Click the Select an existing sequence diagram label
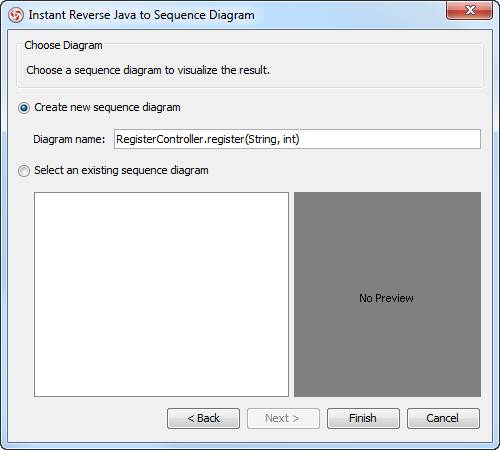500x450 pixels. click(x=121, y=170)
